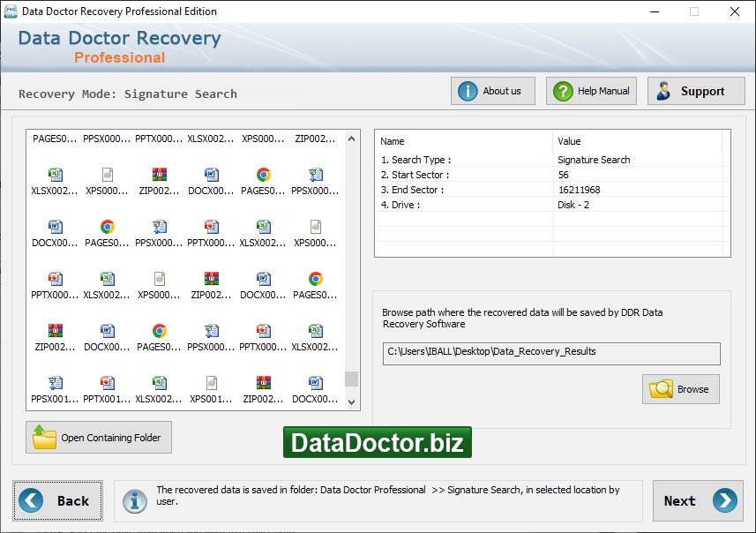Select the XPS001 document file icon
756x533 pixels.
click(x=211, y=383)
